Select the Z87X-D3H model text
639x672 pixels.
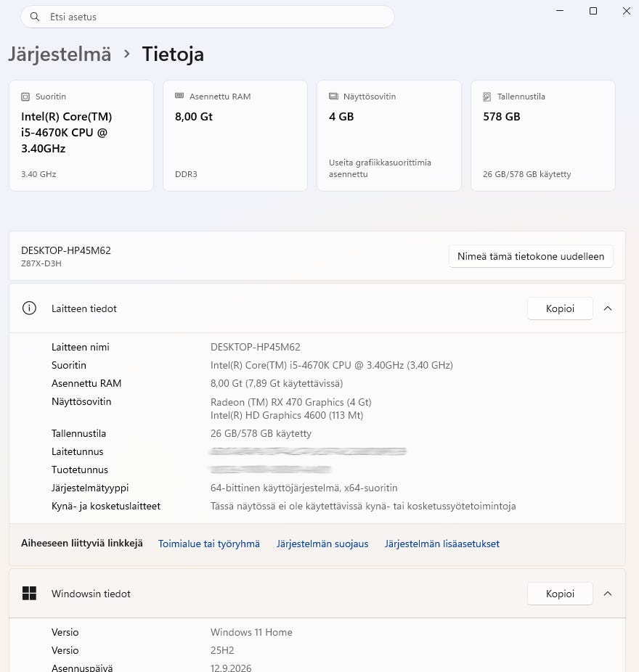41,263
